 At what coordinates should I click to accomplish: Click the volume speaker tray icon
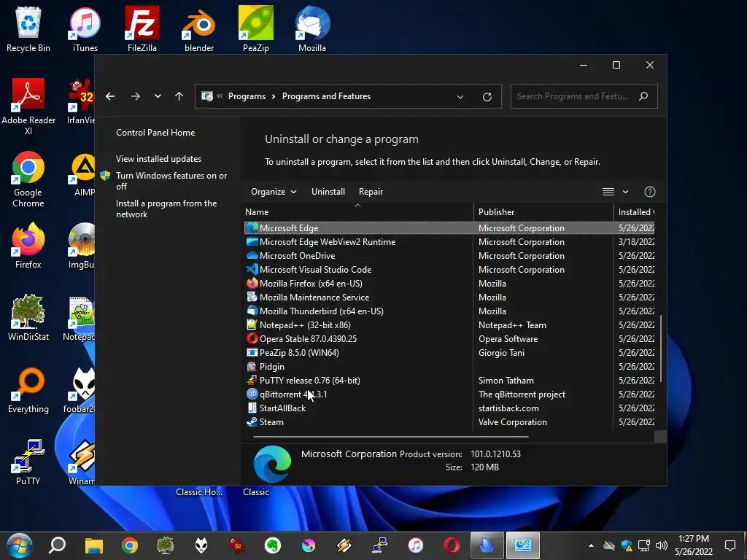[661, 545]
